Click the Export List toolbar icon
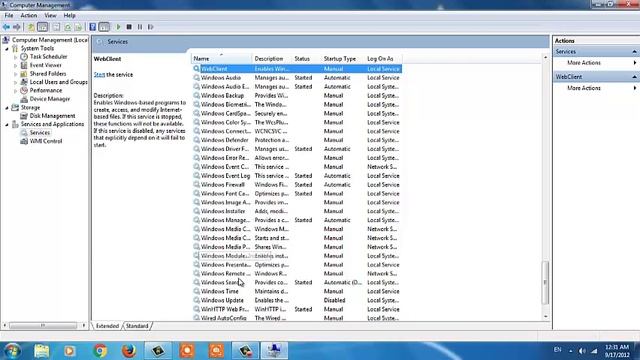The width and height of the screenshot is (640, 360). [78, 27]
